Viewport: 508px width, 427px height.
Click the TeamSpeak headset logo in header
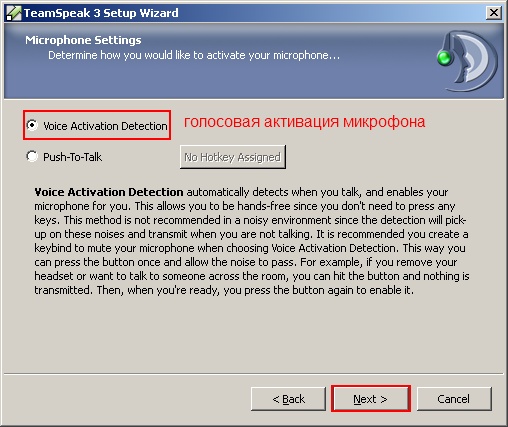click(x=468, y=61)
